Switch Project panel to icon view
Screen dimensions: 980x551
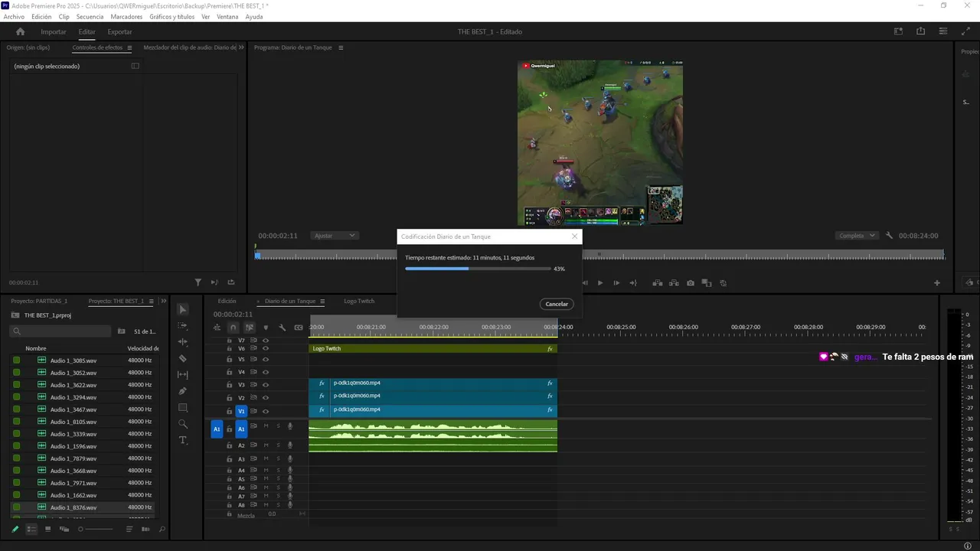(47, 529)
